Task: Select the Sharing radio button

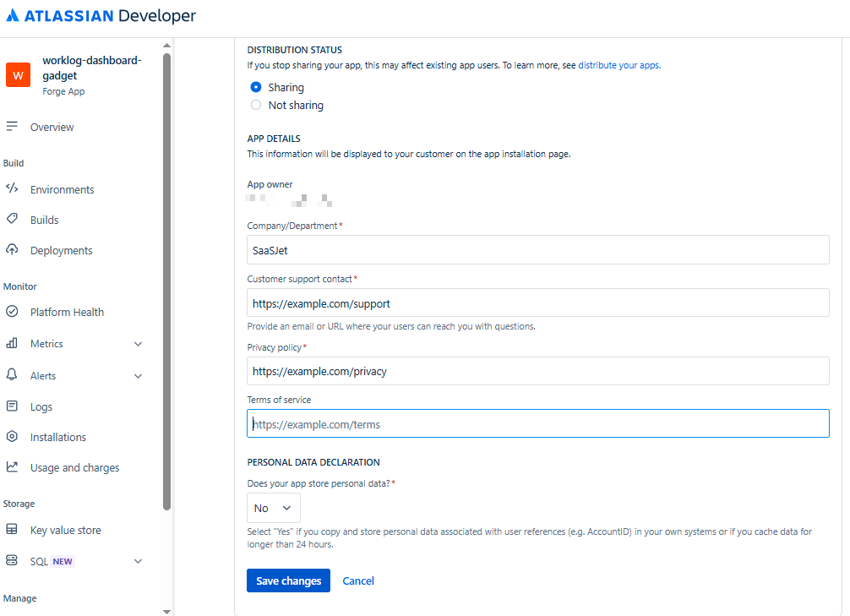Action: tap(256, 87)
